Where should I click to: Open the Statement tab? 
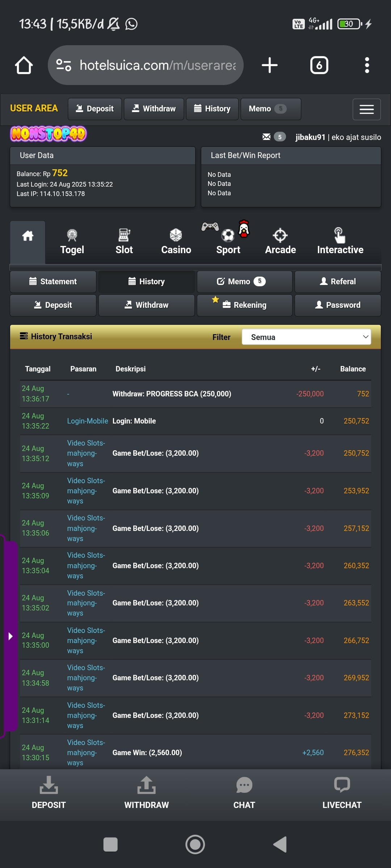[53, 281]
